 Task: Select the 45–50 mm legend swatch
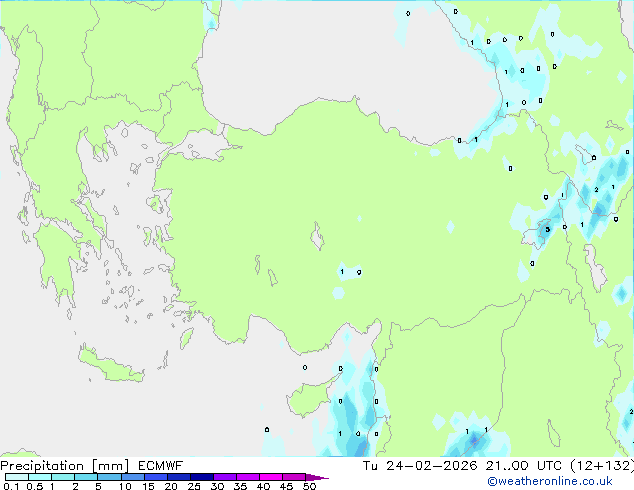coord(294,477)
